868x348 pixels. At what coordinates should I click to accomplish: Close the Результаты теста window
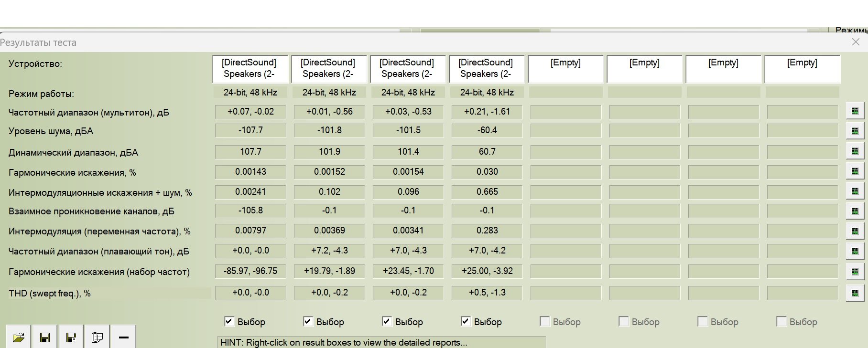pos(856,42)
